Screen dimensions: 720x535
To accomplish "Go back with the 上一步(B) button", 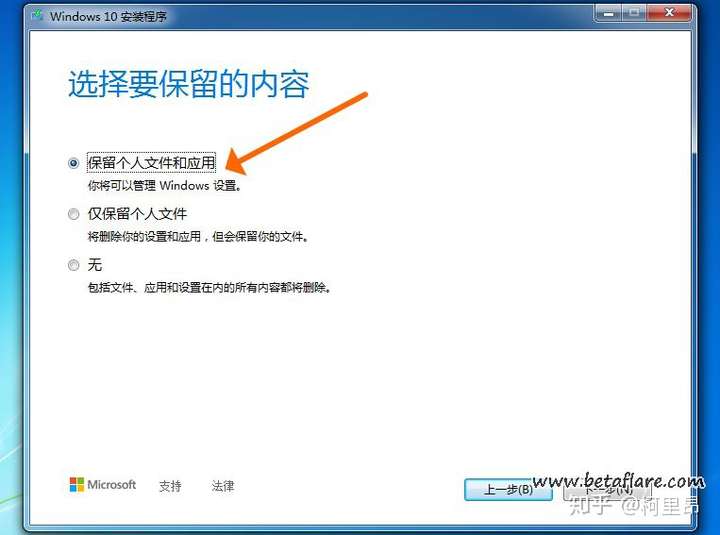I will pos(508,490).
